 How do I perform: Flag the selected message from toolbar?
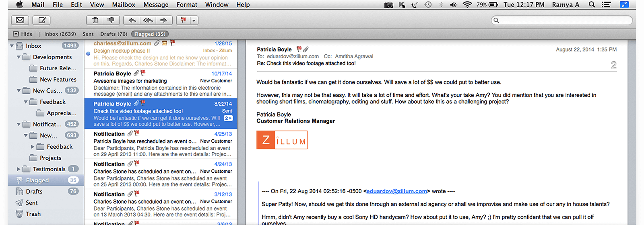pyautogui.click(x=183, y=20)
